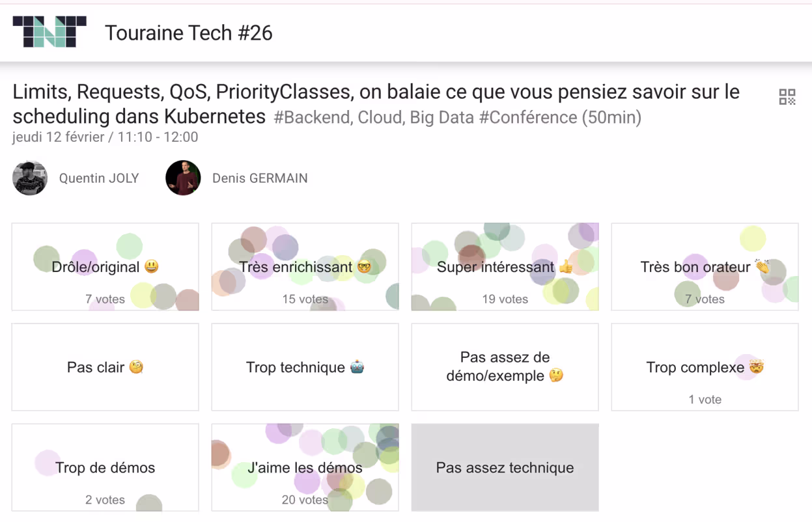Vote for Très bon orateur
The image size is (812, 522).
[x=705, y=266]
